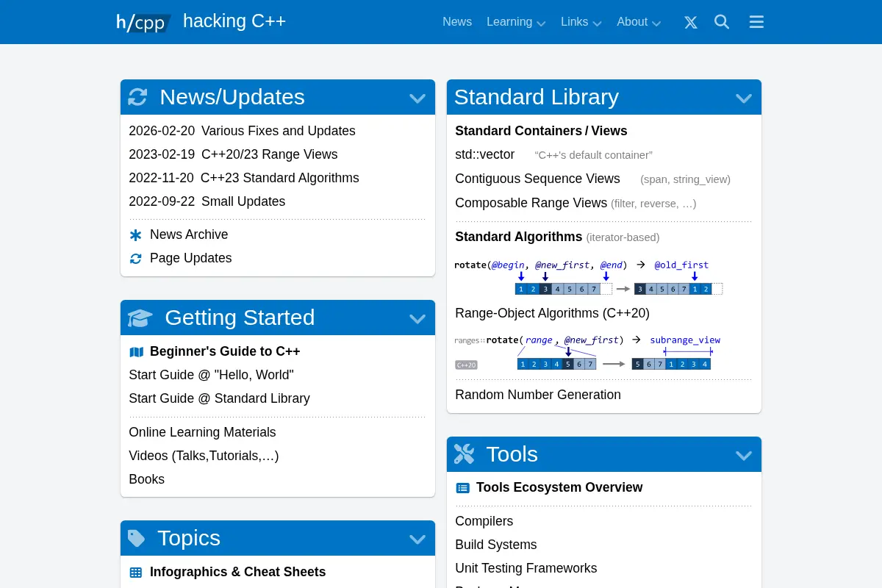Image resolution: width=882 pixels, height=588 pixels.
Task: Click the News/Updates panel title
Action: coord(232,97)
